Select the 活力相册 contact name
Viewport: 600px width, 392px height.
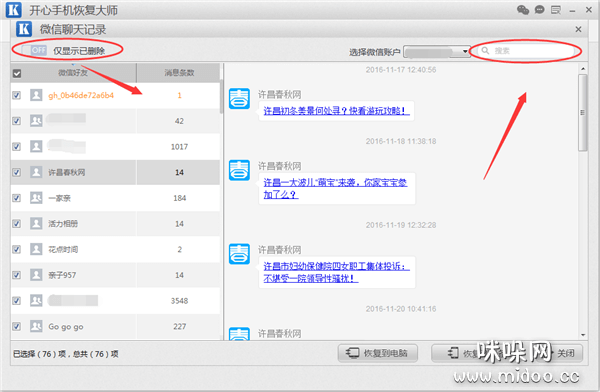(63, 224)
